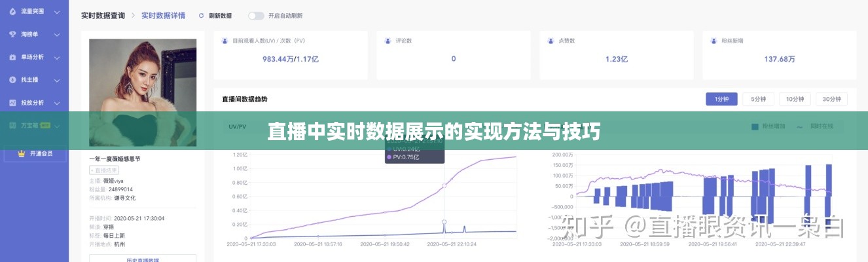868x262 pixels.
Task: Expand the 流量突围 menu chevron
Action: (57, 12)
